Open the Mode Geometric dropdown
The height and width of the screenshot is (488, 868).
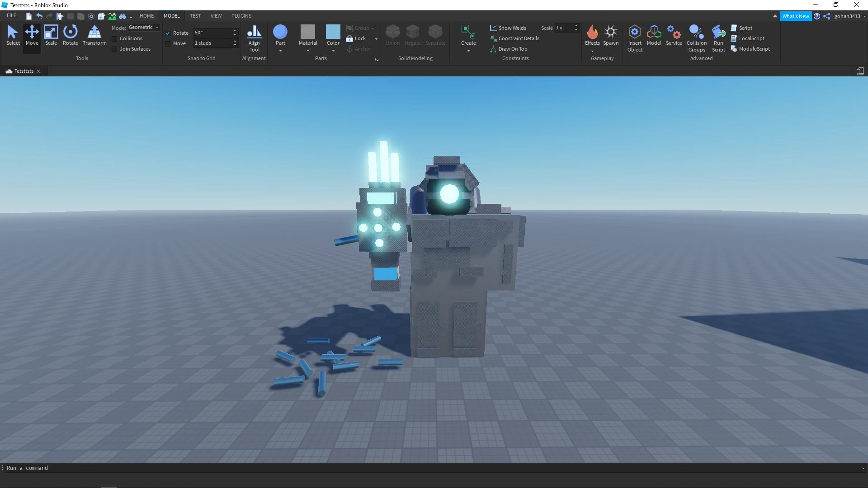144,28
